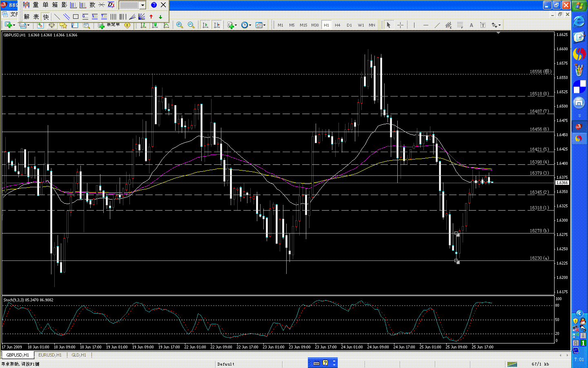Switch chart to bar chart mode
This screenshot has height=368, width=588.
[x=143, y=25]
